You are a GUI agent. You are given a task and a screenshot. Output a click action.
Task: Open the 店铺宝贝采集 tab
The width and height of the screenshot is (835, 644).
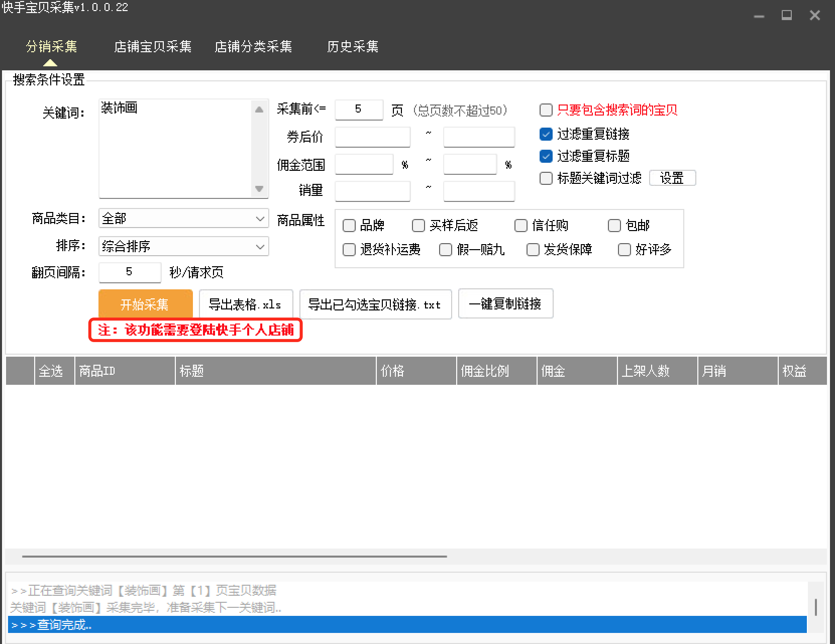[153, 47]
